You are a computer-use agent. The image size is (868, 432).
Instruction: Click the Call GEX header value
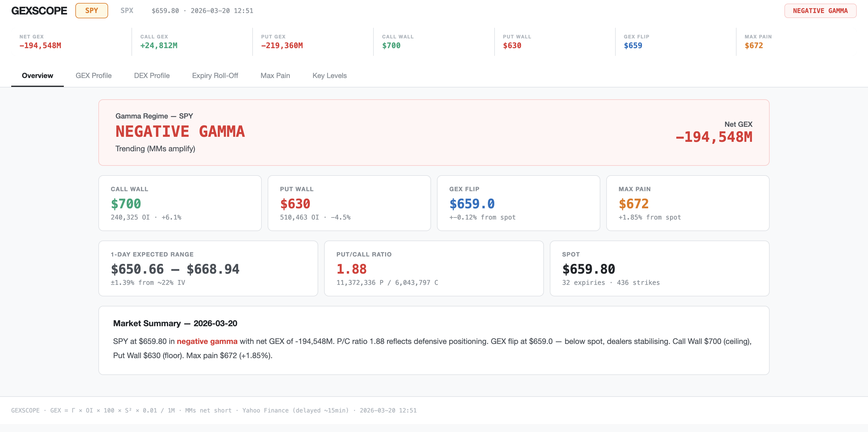click(x=159, y=45)
